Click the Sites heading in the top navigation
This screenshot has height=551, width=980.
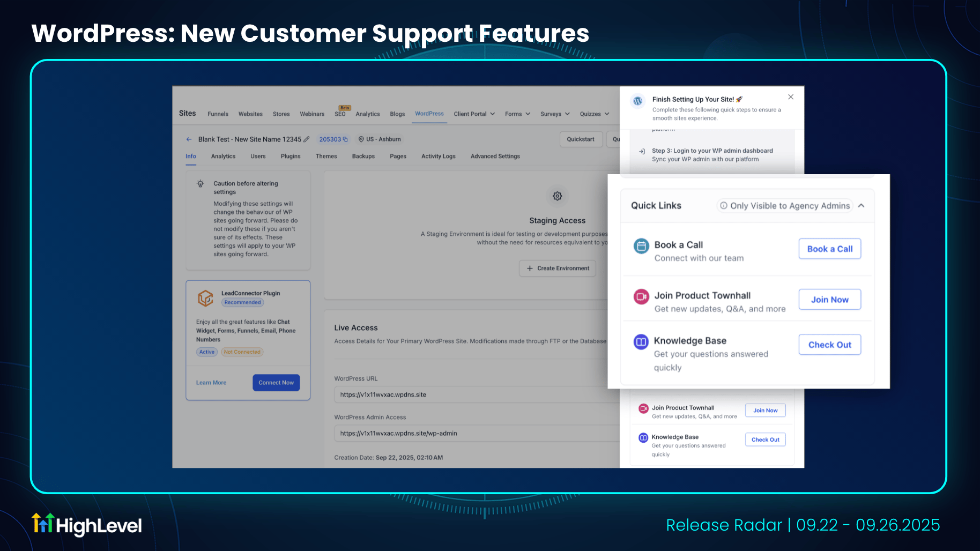tap(188, 114)
